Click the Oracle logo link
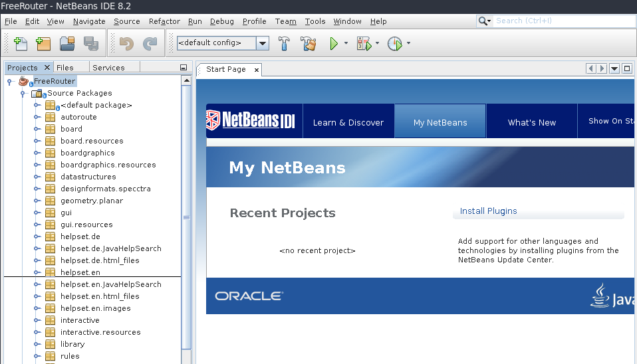This screenshot has height=364, width=637. [249, 296]
